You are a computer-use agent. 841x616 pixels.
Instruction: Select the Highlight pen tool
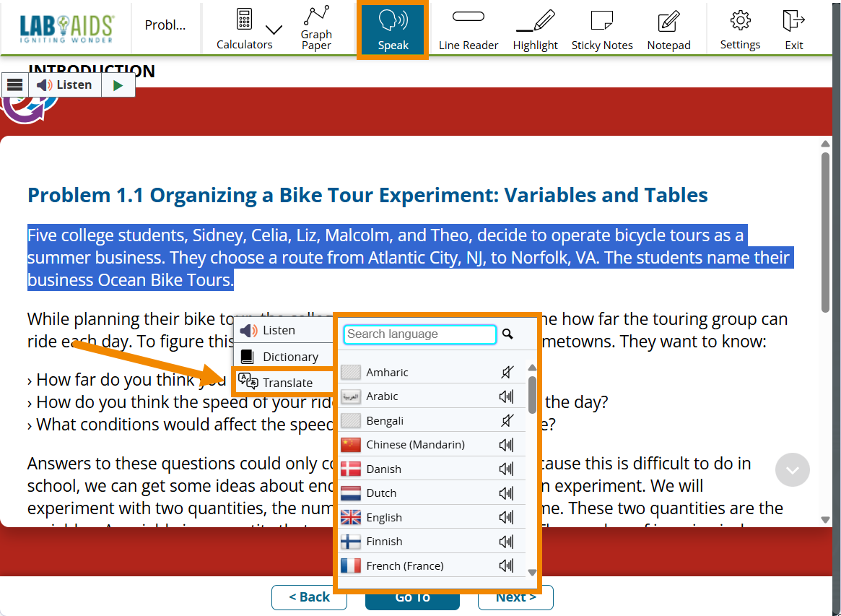[535, 29]
